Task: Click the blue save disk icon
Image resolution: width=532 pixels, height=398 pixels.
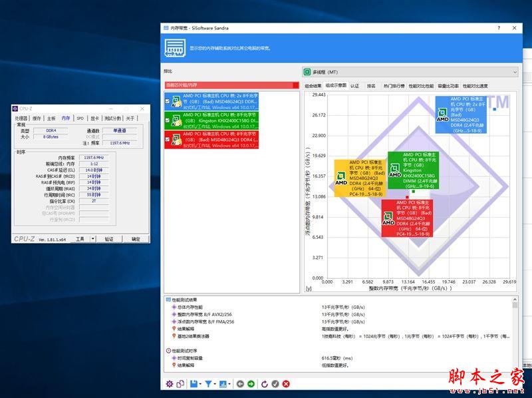Action: (x=194, y=384)
